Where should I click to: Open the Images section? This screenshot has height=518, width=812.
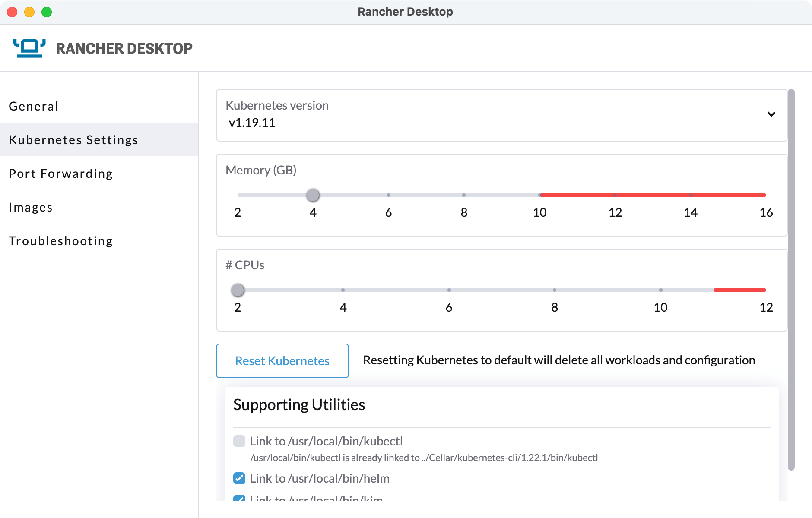click(99, 207)
